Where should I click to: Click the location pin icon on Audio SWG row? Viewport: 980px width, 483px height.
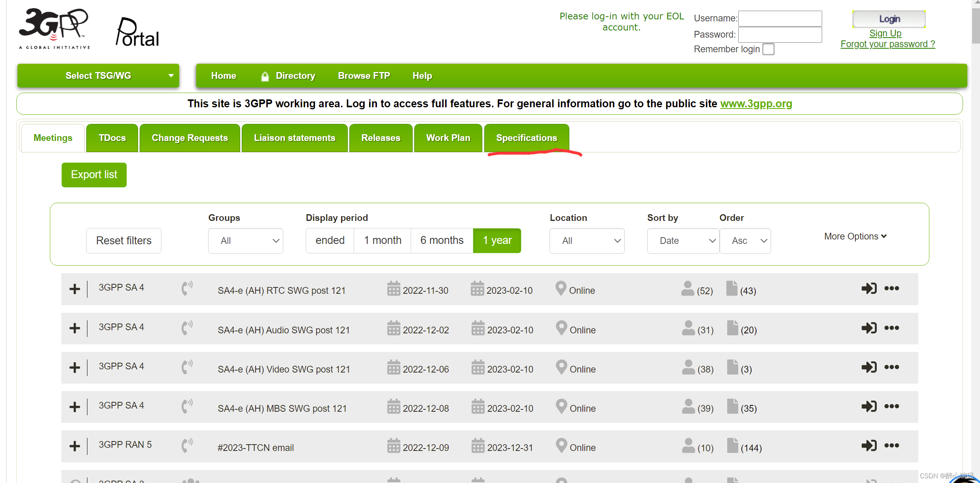click(x=561, y=328)
